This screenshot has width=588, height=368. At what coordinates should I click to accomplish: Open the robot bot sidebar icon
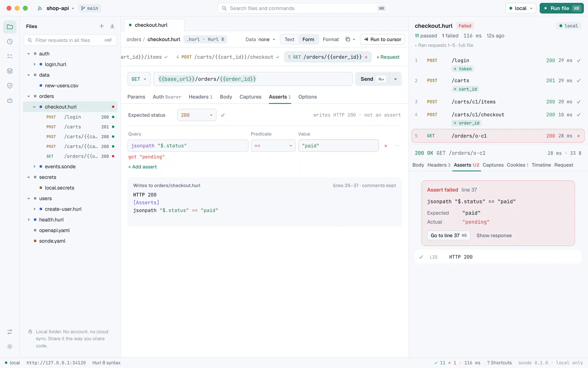(x=10, y=101)
